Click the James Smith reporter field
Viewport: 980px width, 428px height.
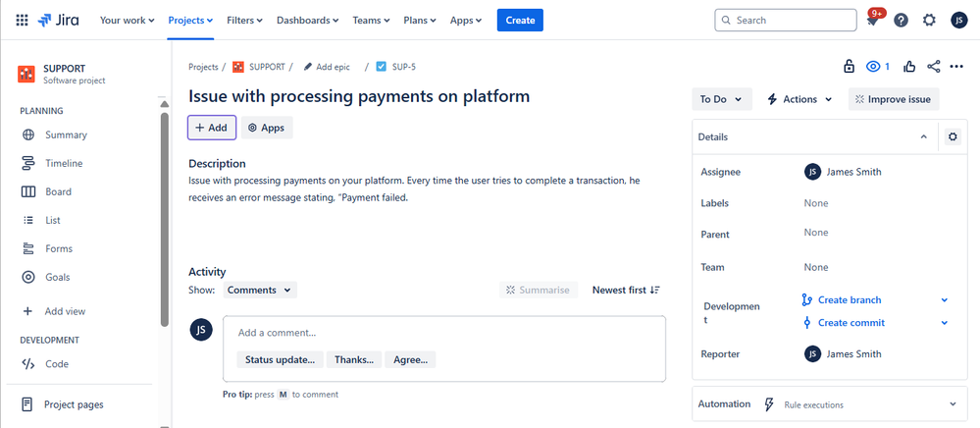pyautogui.click(x=843, y=354)
